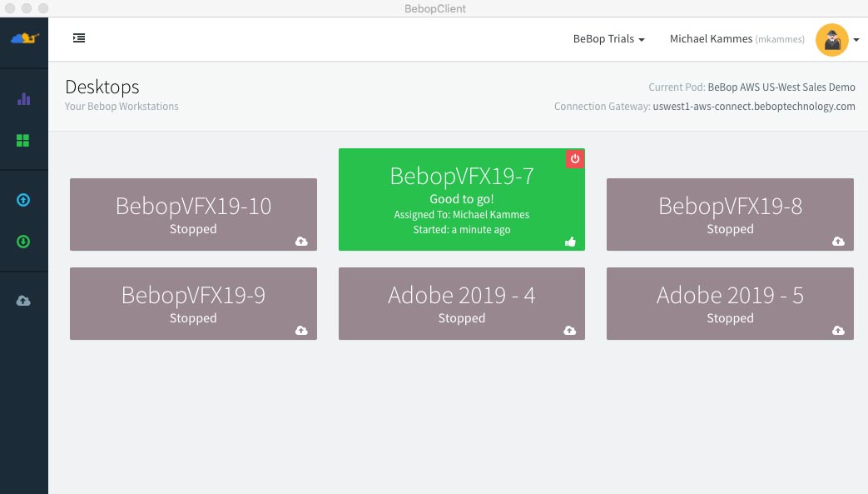Click cloud icon on Adobe 2019 - 5 card
This screenshot has width=868, height=494.
[838, 331]
